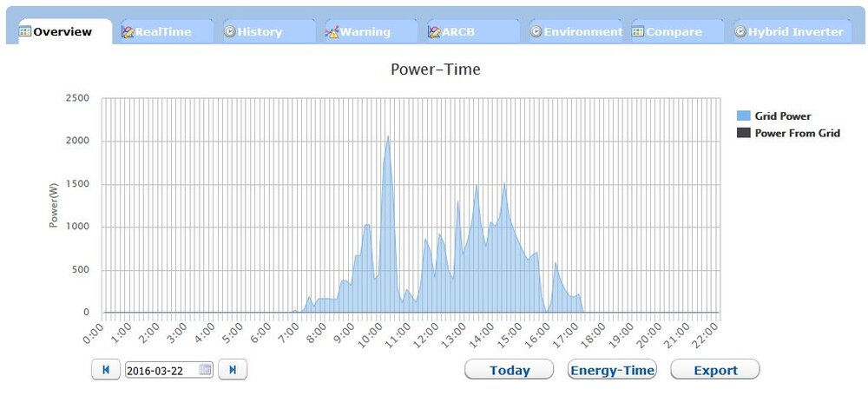This screenshot has width=868, height=396.
Task: Click the RealTime tab chart icon
Action: point(128,32)
